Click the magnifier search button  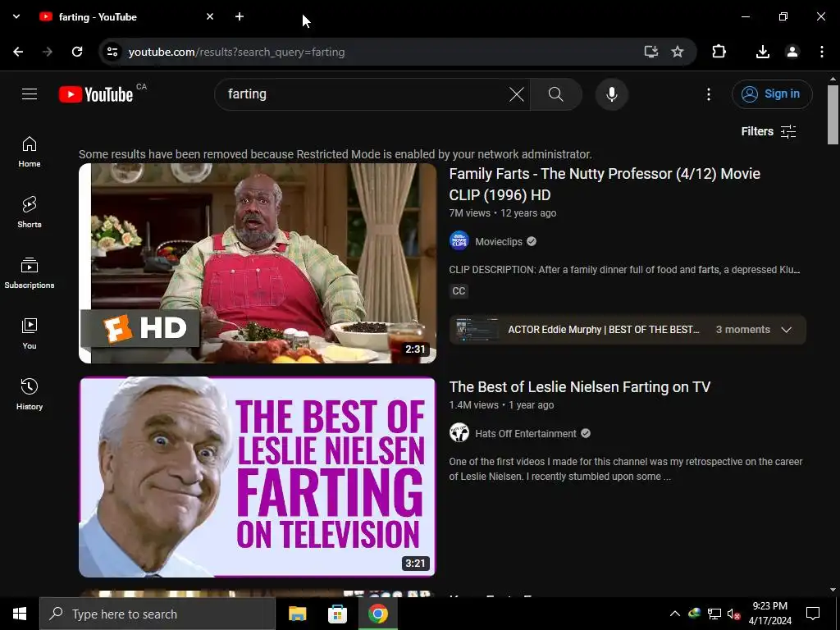[556, 94]
